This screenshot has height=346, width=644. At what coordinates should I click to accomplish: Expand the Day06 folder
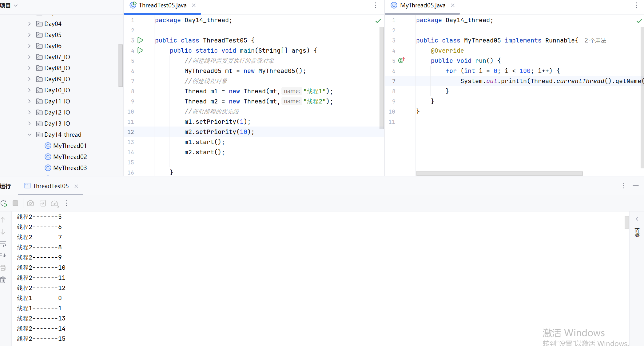pos(30,46)
